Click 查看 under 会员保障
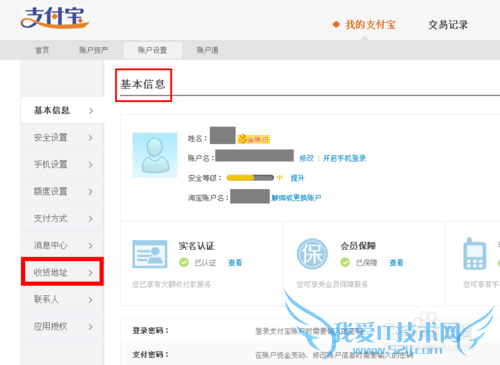Viewport: 500px width, 365px height. tap(396, 263)
